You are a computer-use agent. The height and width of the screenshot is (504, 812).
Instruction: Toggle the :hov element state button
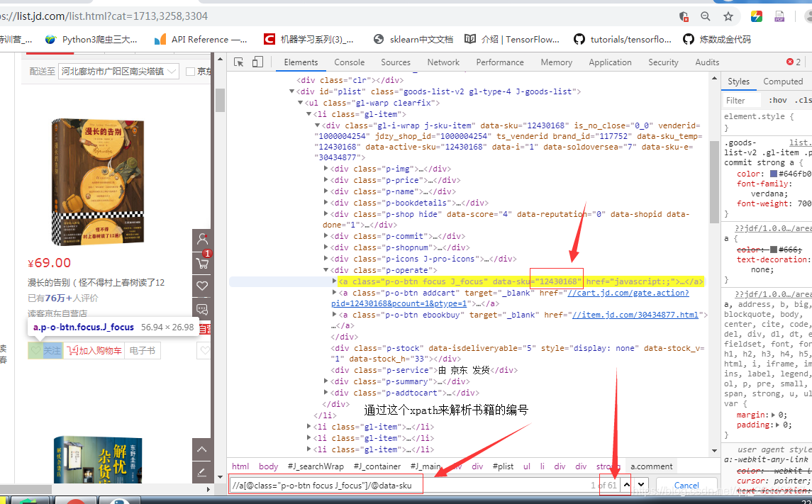pyautogui.click(x=777, y=101)
